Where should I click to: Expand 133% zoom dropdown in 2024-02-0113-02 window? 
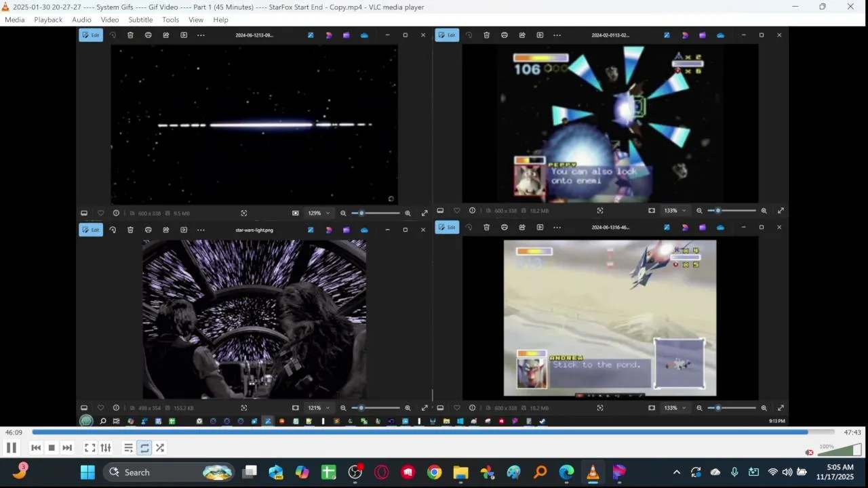(x=675, y=211)
